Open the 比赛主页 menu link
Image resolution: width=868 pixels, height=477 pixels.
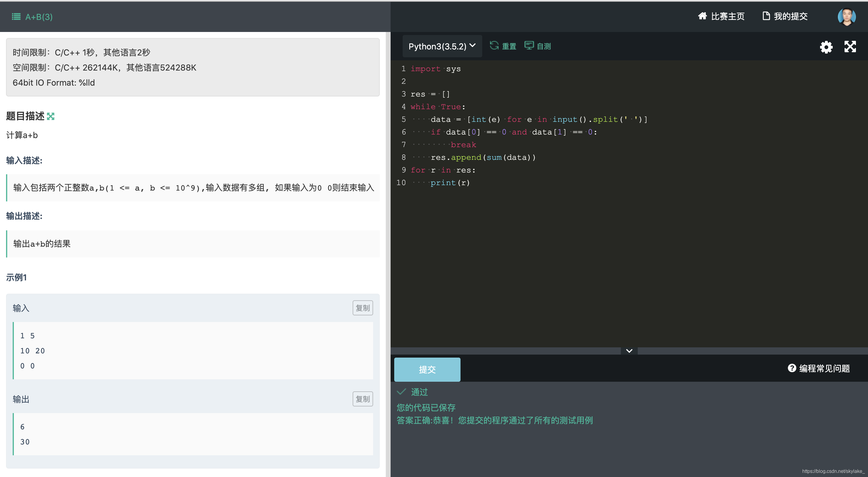[x=728, y=16]
